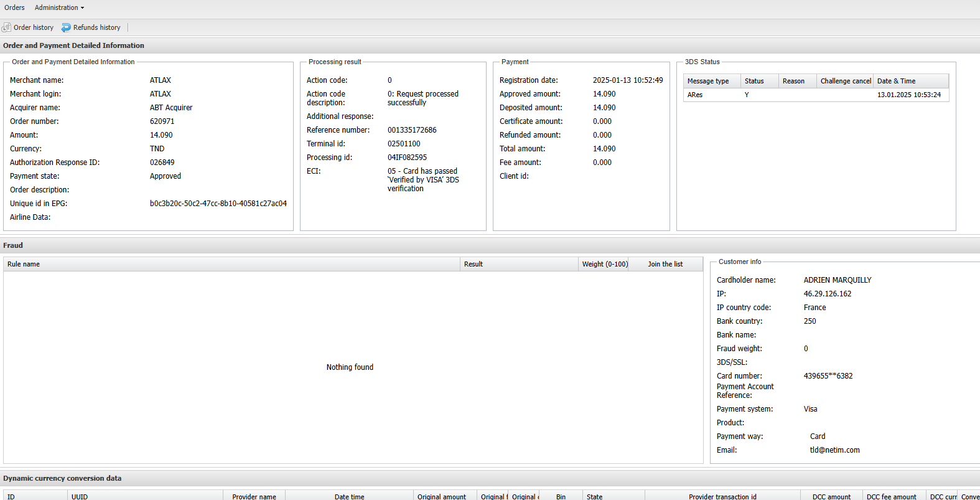Open the Orders menu
Screen dimensions: 980x500
[x=14, y=7]
